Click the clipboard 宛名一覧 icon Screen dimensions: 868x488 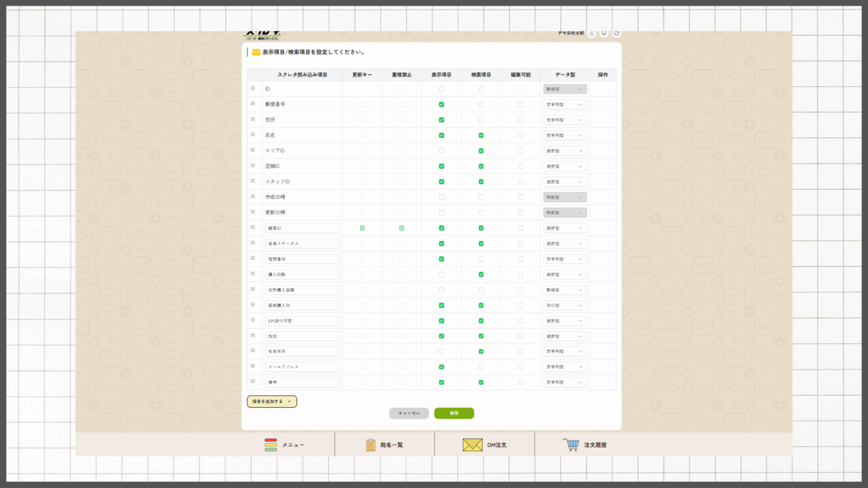[371, 445]
